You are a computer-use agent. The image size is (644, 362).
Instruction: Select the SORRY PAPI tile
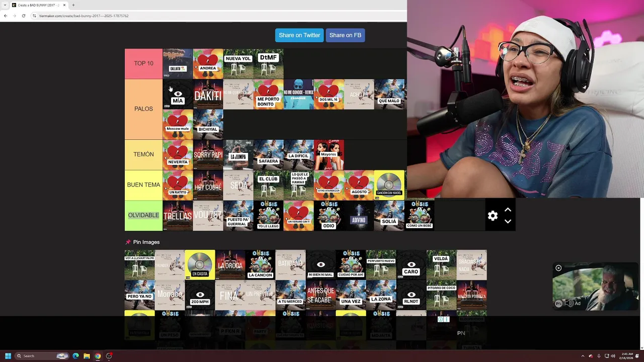[x=208, y=155]
